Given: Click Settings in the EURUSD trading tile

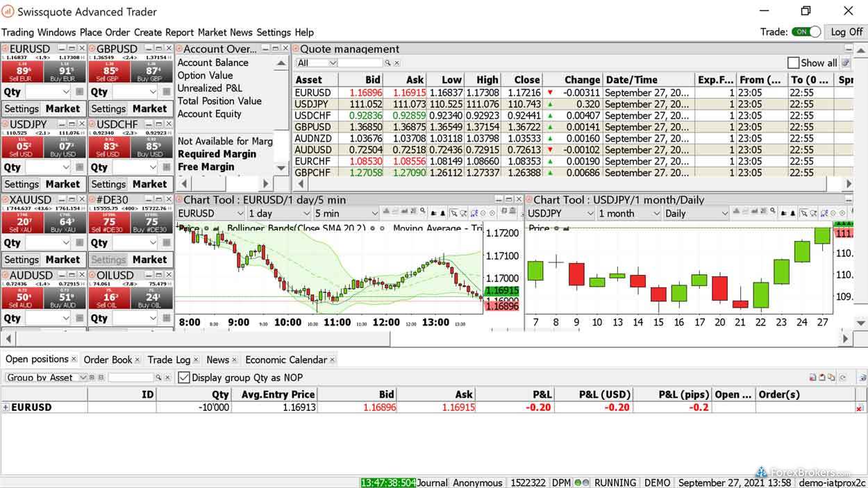Looking at the screenshot, I should (22, 108).
